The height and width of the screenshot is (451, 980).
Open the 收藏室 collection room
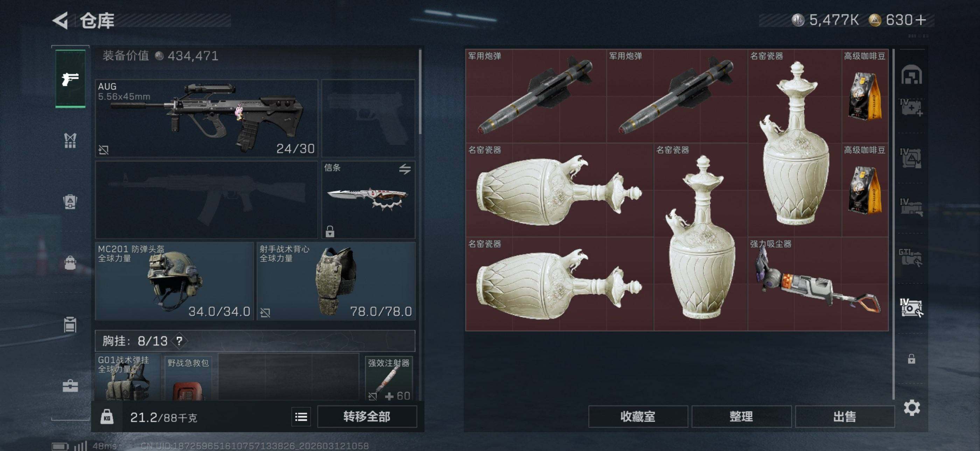(638, 417)
